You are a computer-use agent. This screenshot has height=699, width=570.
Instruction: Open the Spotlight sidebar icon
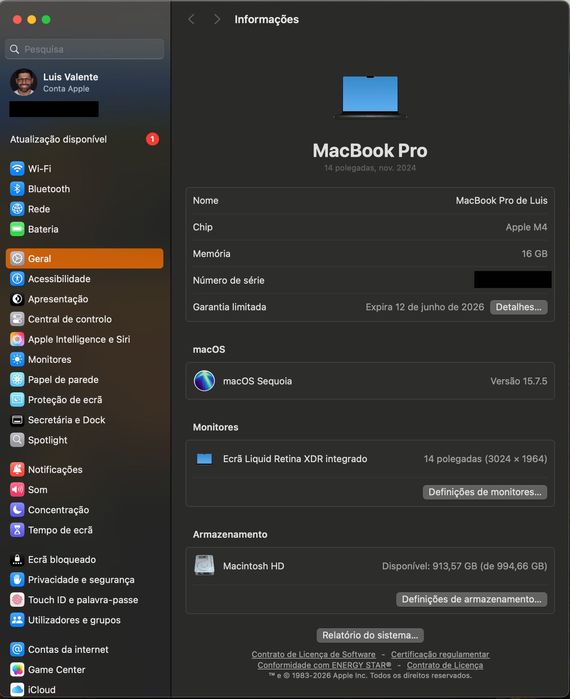[x=17, y=440]
